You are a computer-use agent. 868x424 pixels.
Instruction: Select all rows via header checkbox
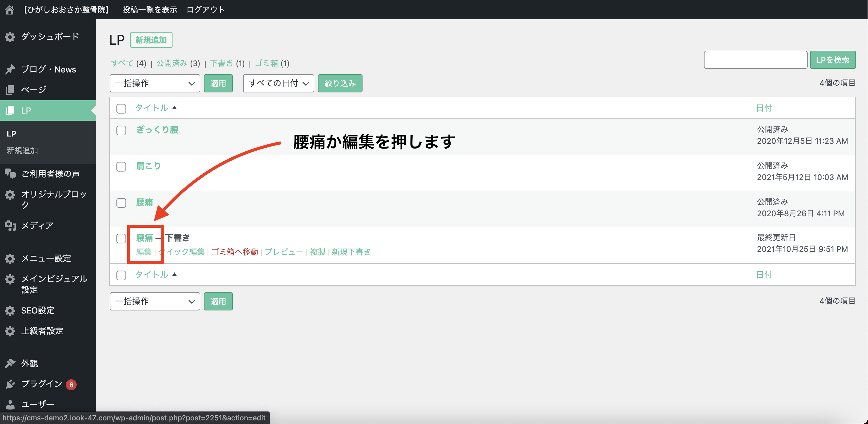click(x=121, y=109)
